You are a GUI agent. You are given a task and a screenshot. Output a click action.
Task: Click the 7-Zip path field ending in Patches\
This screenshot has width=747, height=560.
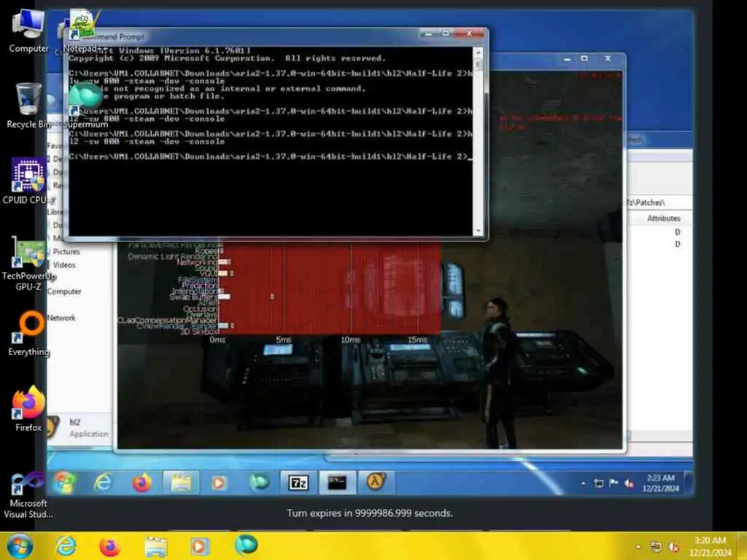659,203
